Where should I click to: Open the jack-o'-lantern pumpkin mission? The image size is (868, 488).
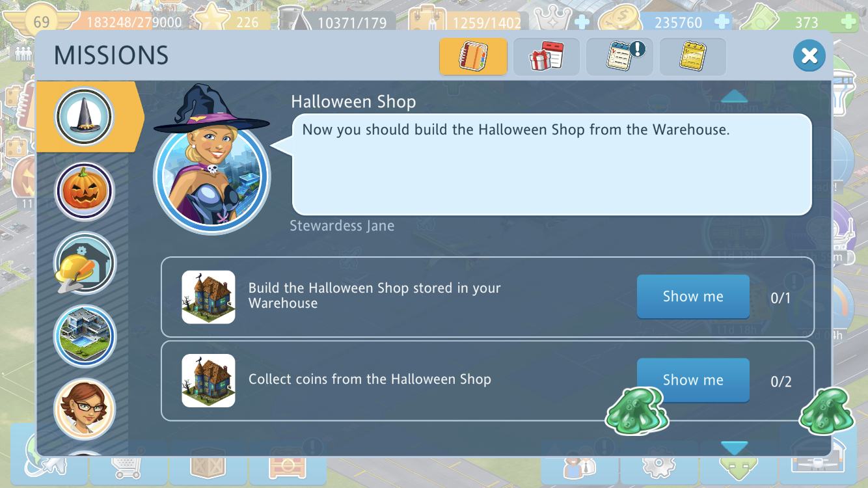click(x=85, y=191)
